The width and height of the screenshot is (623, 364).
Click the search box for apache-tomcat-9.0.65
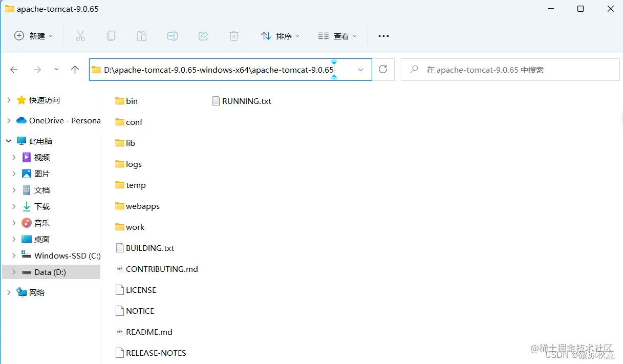[x=510, y=70]
